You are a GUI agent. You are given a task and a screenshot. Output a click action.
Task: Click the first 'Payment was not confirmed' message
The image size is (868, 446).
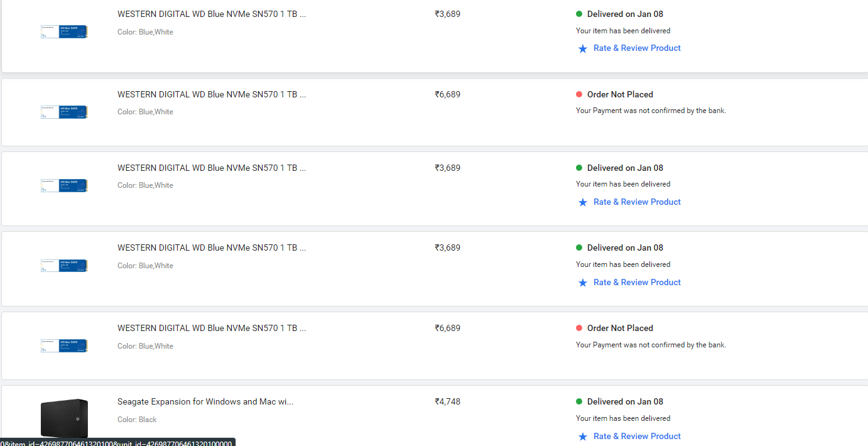pos(651,111)
